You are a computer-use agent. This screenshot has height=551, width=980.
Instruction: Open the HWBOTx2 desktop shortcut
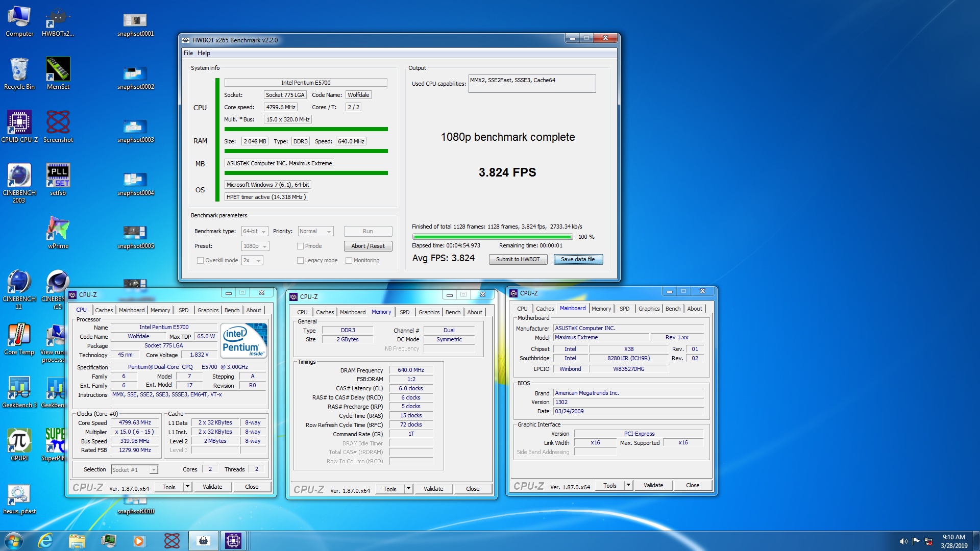point(58,21)
